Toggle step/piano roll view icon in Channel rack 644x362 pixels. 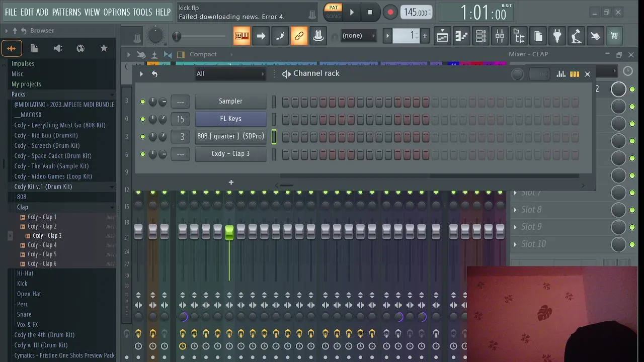574,74
